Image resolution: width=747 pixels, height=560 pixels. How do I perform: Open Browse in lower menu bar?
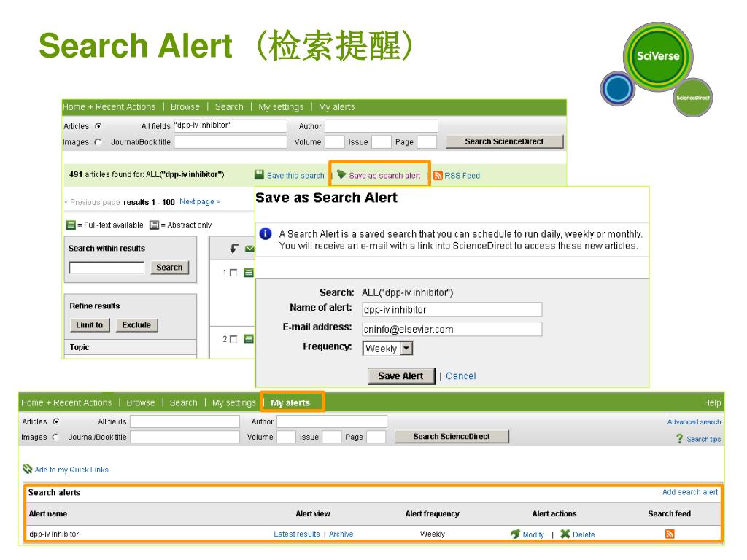141,402
